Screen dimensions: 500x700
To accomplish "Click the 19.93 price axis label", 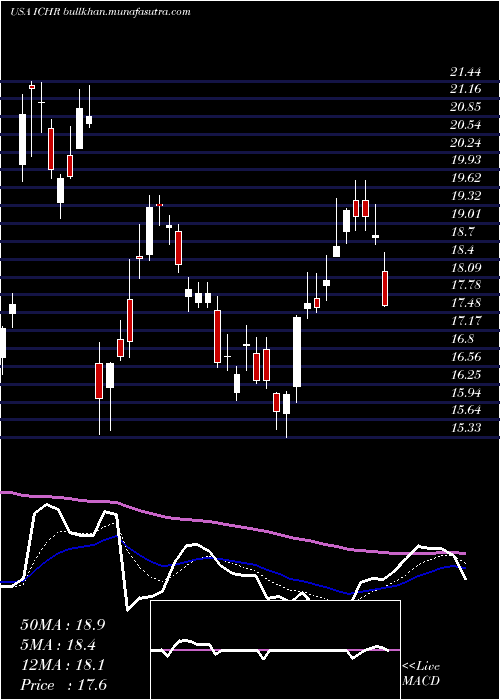I will coord(466,160).
